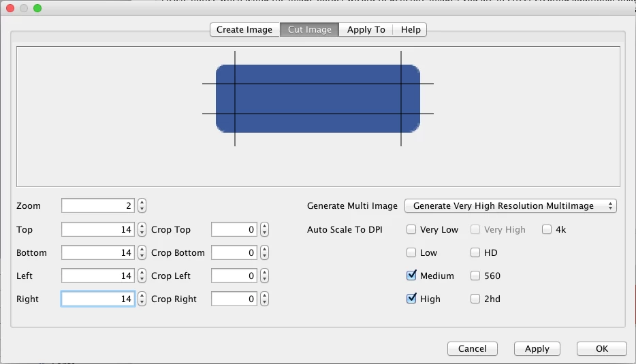636x364 pixels.
Task: Enable the 4k DPI checkbox
Action: click(547, 229)
